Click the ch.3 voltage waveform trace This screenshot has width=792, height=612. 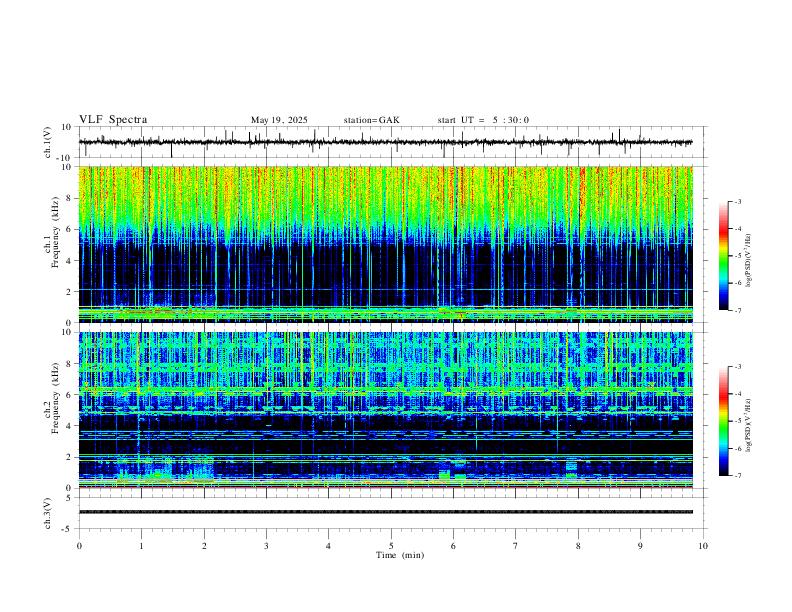coord(385,512)
